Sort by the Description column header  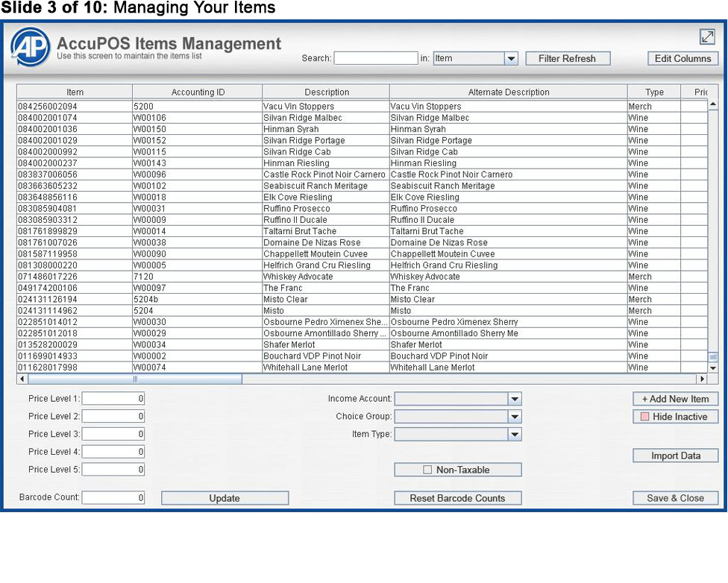pyautogui.click(x=326, y=92)
